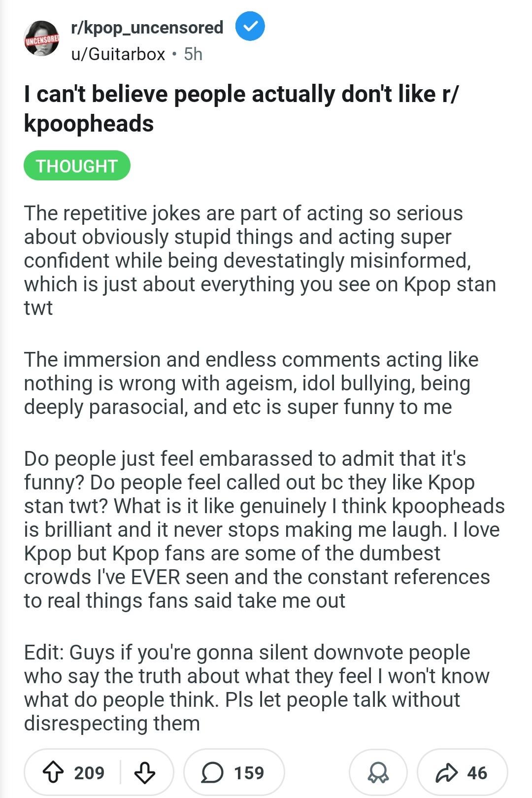Filter by the green THOUGHT flair
This screenshot has width=532, height=798.
click(x=77, y=166)
